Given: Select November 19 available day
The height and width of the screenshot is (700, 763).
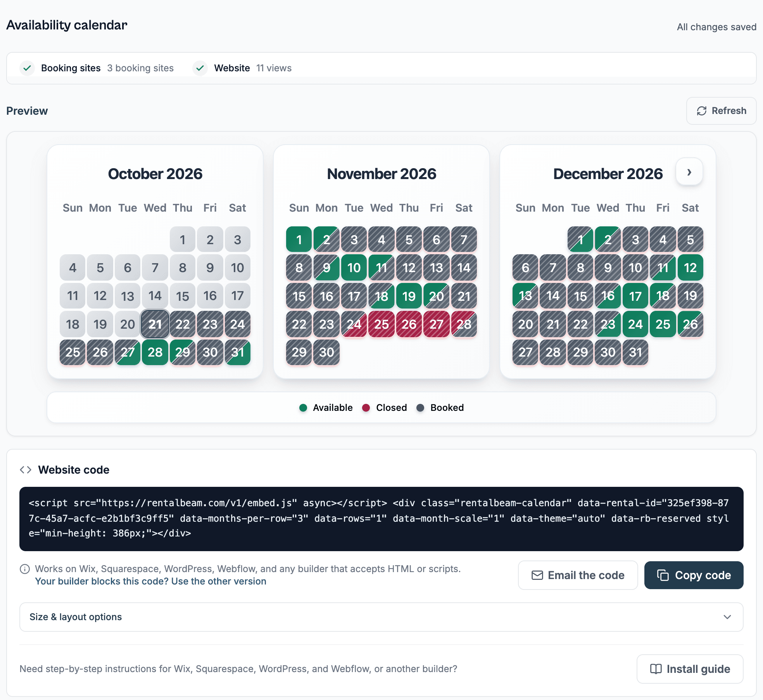Looking at the screenshot, I should (409, 296).
